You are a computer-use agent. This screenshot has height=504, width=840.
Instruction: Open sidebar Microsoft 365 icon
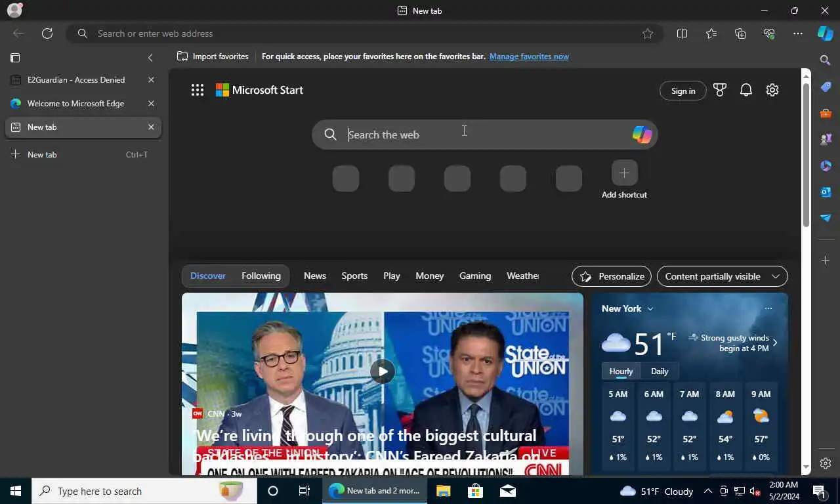coord(826,165)
